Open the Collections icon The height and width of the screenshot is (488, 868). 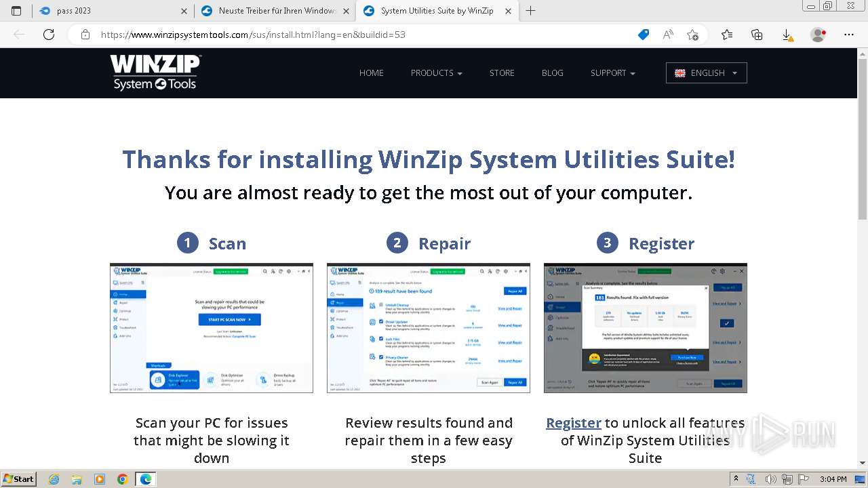tap(757, 35)
